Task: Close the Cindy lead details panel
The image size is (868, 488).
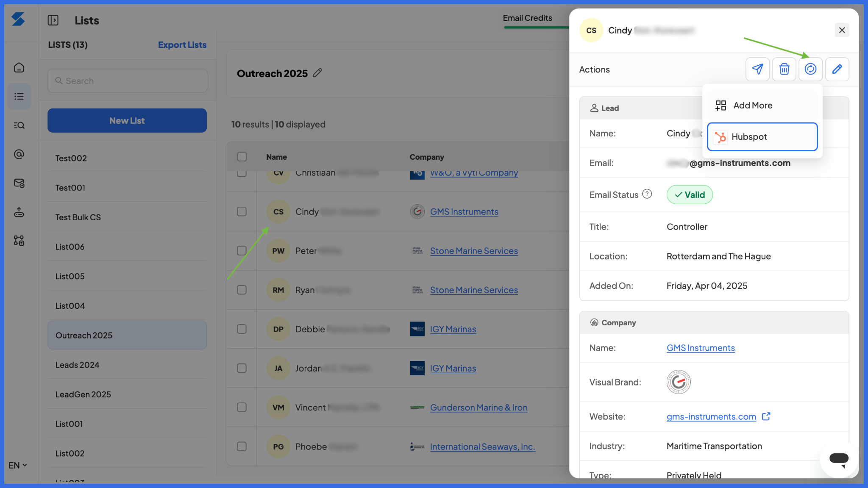Action: point(842,30)
